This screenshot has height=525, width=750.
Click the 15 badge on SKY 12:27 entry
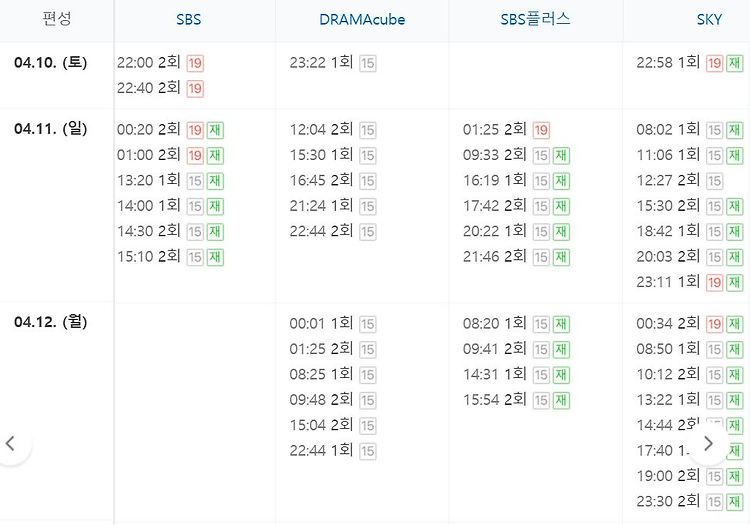(x=715, y=181)
